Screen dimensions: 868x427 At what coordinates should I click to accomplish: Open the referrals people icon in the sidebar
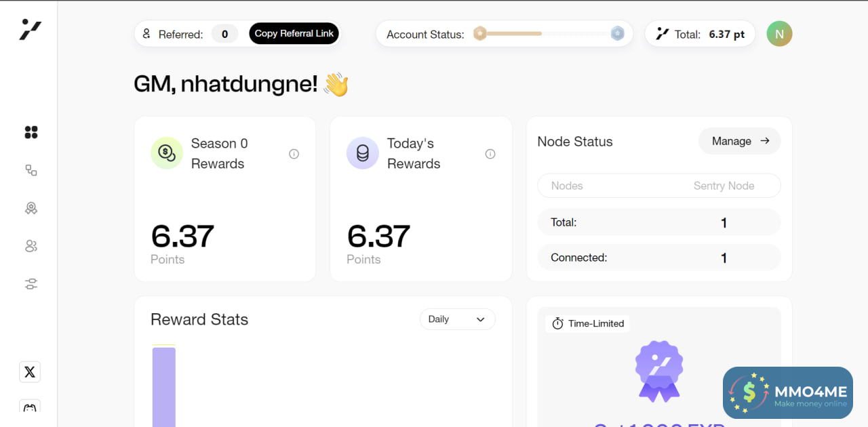(31, 246)
